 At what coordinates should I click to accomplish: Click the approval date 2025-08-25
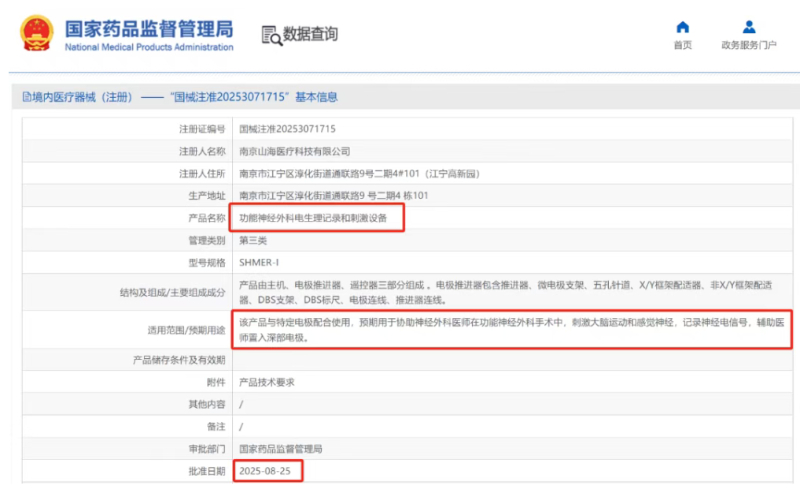pyautogui.click(x=265, y=470)
